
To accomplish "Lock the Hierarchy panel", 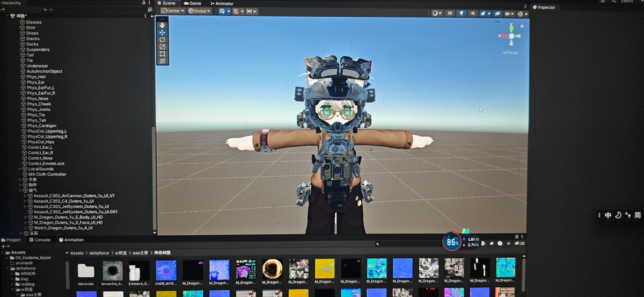I will [x=145, y=3].
